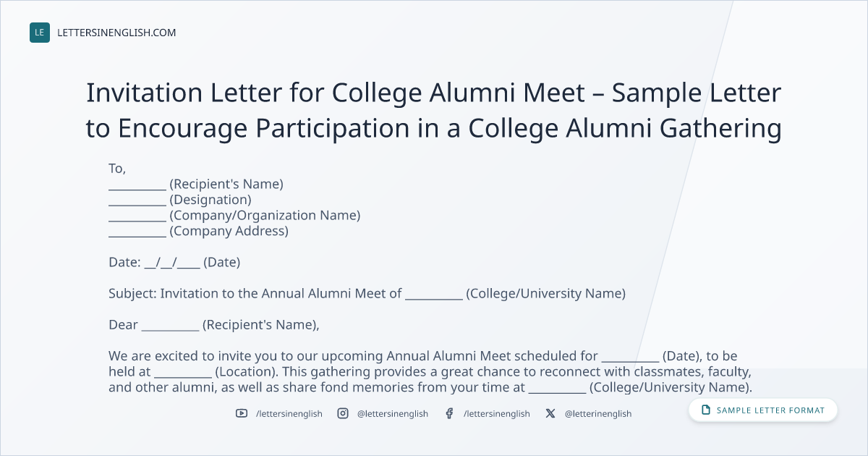Click the Designation blank line
The height and width of the screenshot is (456, 868).
tap(137, 200)
